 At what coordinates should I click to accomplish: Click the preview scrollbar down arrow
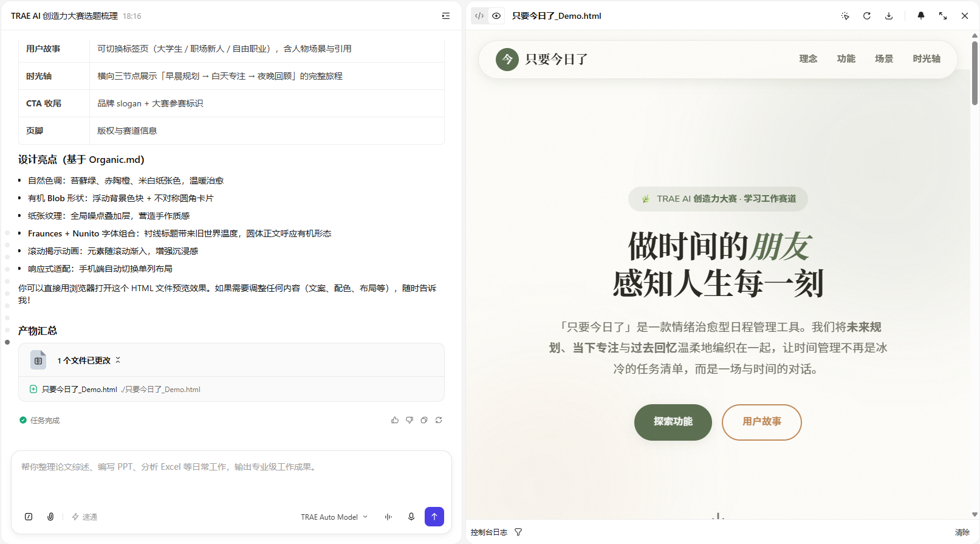pyautogui.click(x=975, y=514)
